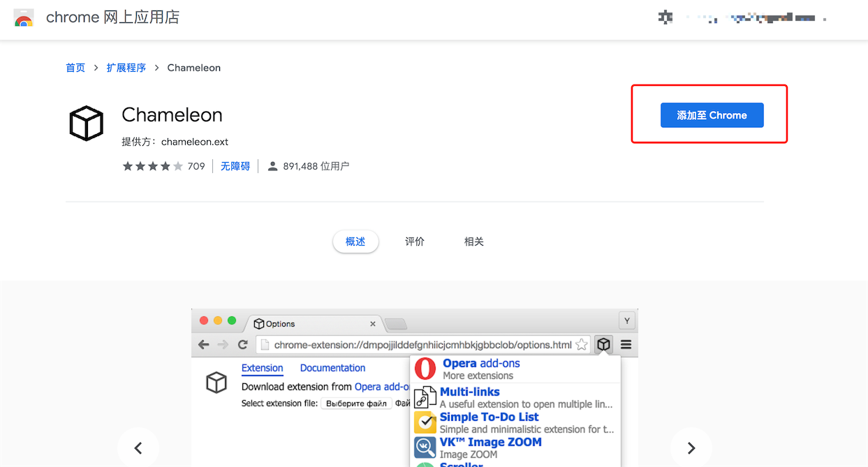Add the extension with 添加至 Chrome
The width and height of the screenshot is (868, 467).
[x=712, y=115]
